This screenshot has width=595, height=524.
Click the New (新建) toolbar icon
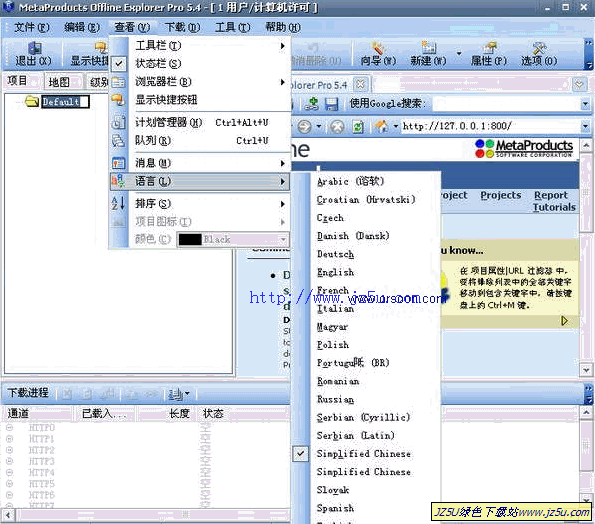(x=428, y=48)
